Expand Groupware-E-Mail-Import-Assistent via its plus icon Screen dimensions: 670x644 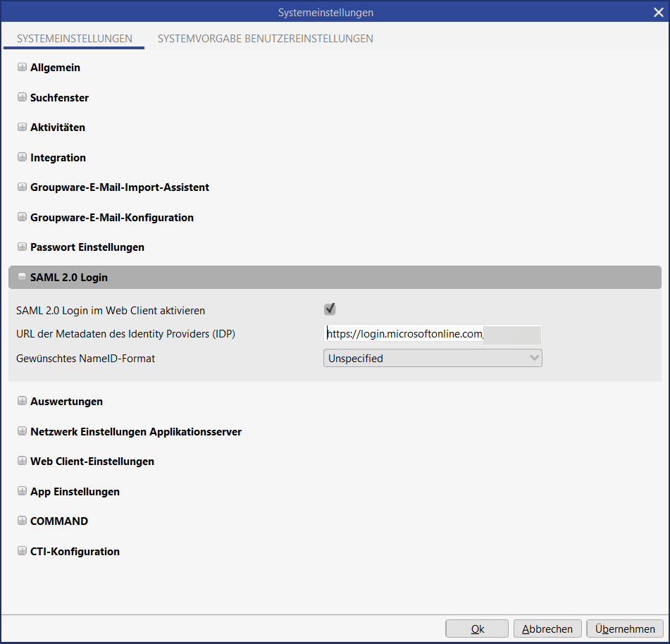22,187
